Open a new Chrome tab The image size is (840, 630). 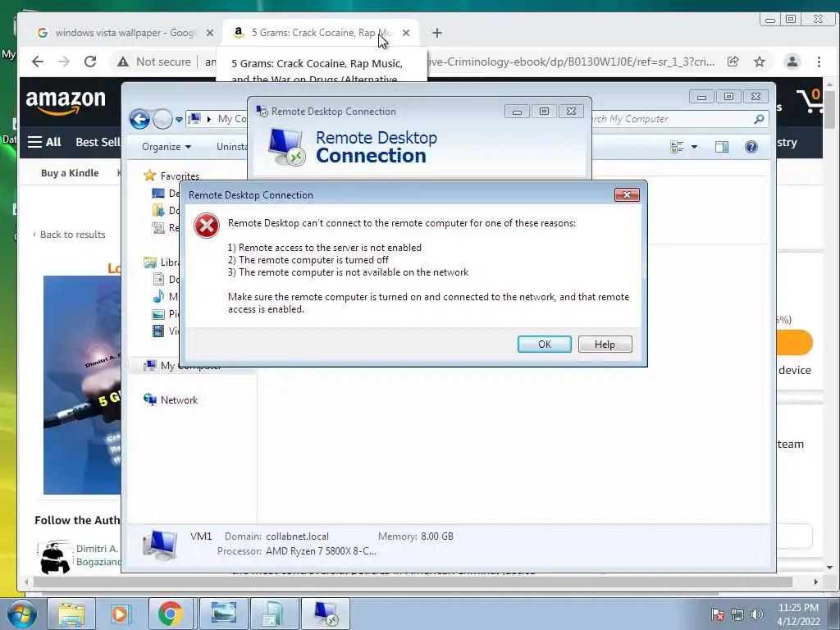point(437,33)
